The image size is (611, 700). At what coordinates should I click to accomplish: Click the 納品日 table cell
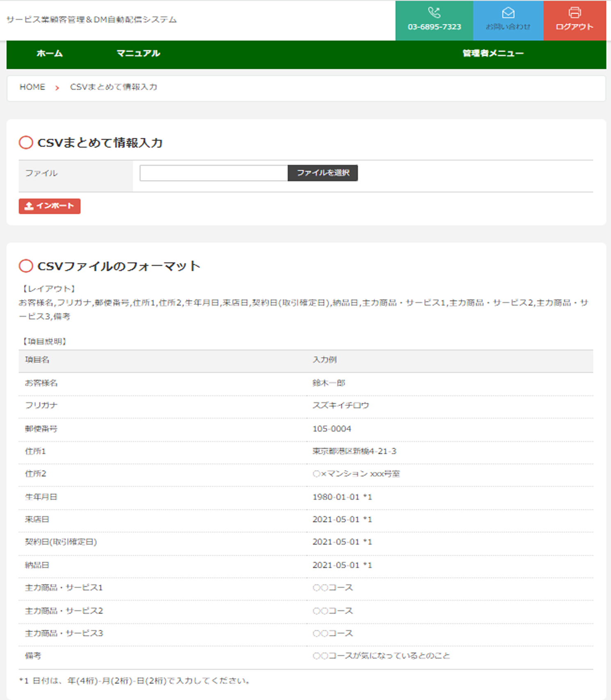[37, 565]
